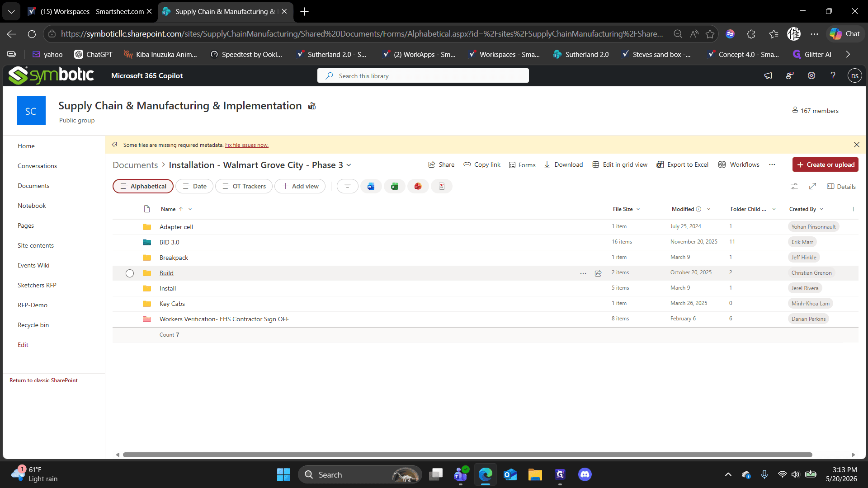
Task: Add a column with plus icon
Action: pyautogui.click(x=853, y=209)
